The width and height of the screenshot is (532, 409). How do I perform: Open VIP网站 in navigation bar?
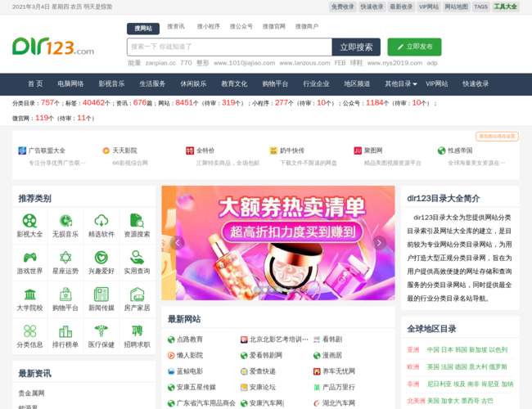point(437,83)
